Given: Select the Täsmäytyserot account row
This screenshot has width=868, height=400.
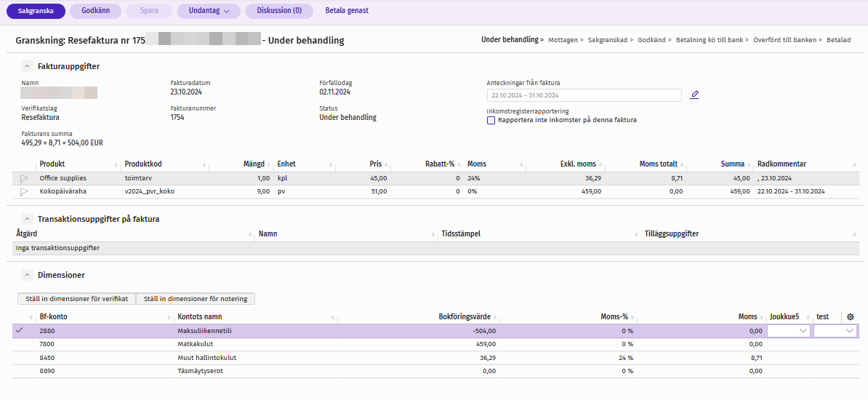Looking at the screenshot, I should coord(435,371).
